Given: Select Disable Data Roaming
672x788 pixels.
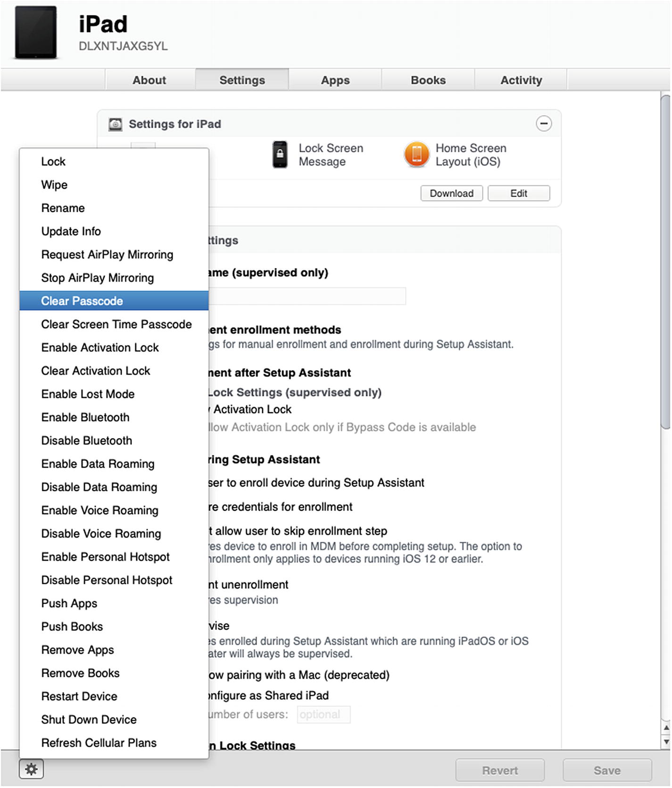Looking at the screenshot, I should [x=114, y=487].
